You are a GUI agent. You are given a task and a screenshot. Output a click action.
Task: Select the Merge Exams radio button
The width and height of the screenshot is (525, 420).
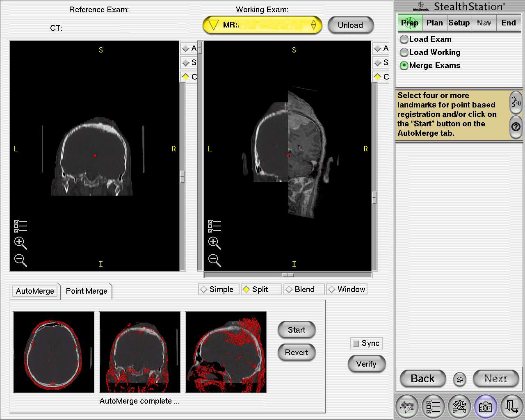pos(404,65)
